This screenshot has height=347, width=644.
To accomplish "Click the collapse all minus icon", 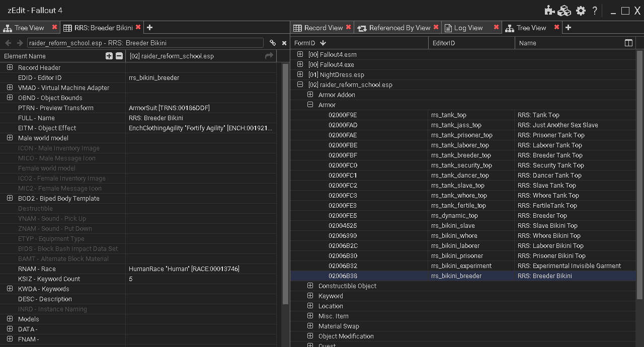I will coord(119,56).
